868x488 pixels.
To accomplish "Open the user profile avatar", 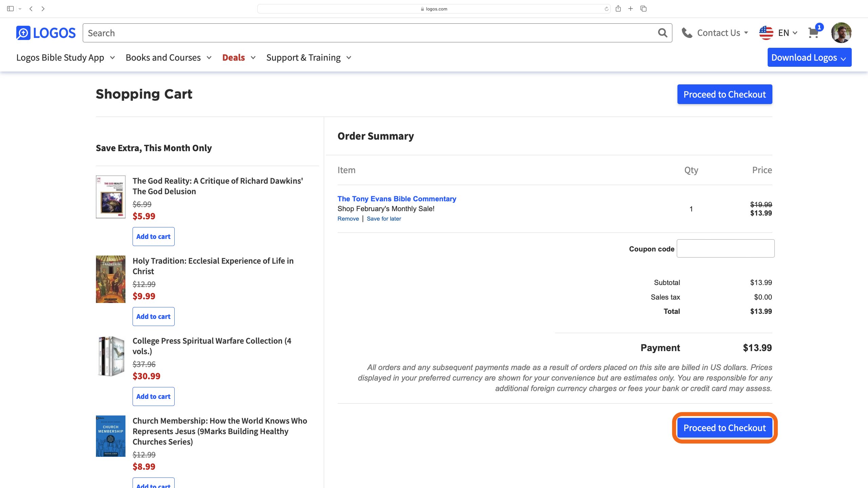I will (x=841, y=33).
